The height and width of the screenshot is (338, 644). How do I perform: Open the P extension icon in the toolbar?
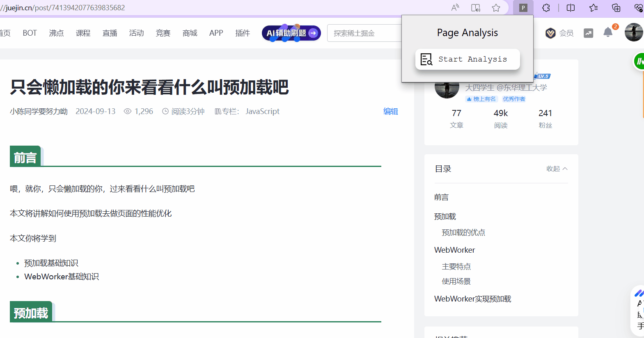click(523, 8)
